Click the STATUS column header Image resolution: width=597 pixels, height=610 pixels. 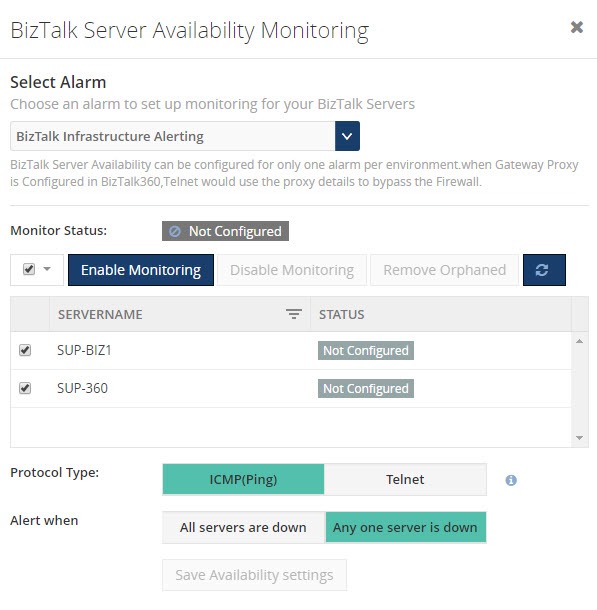[341, 314]
